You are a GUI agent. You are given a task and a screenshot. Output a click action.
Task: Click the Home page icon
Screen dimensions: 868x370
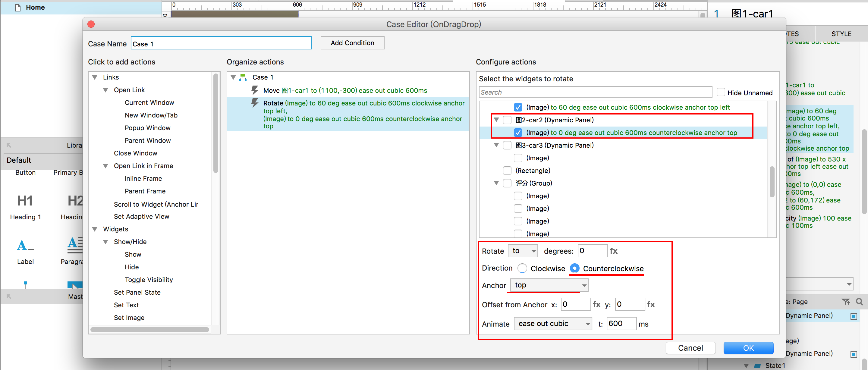[x=18, y=8]
